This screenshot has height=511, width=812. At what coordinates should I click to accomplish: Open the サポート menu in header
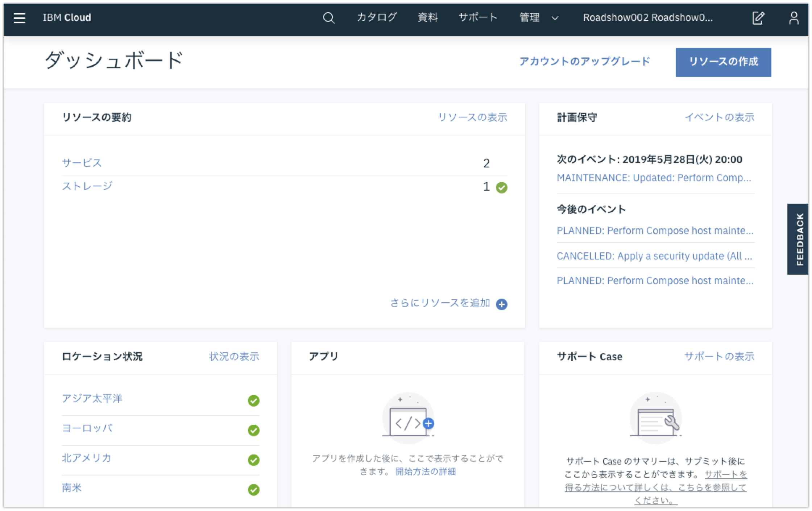point(478,17)
